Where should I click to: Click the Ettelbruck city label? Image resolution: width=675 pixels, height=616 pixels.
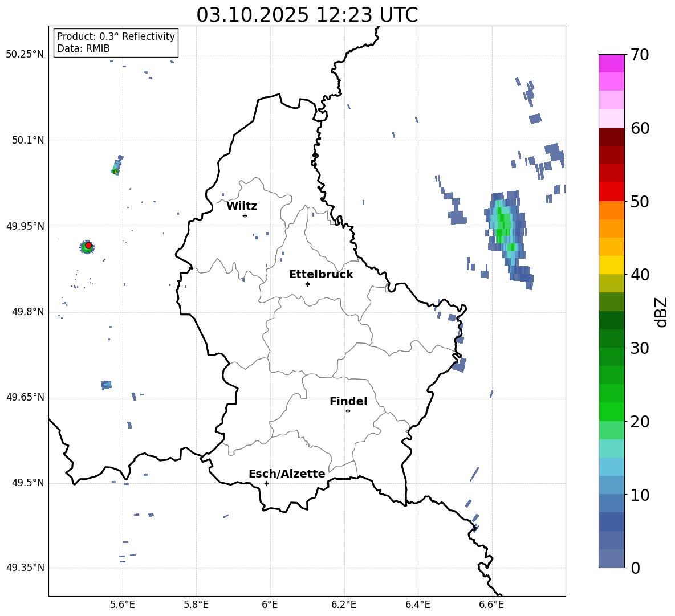point(321,275)
